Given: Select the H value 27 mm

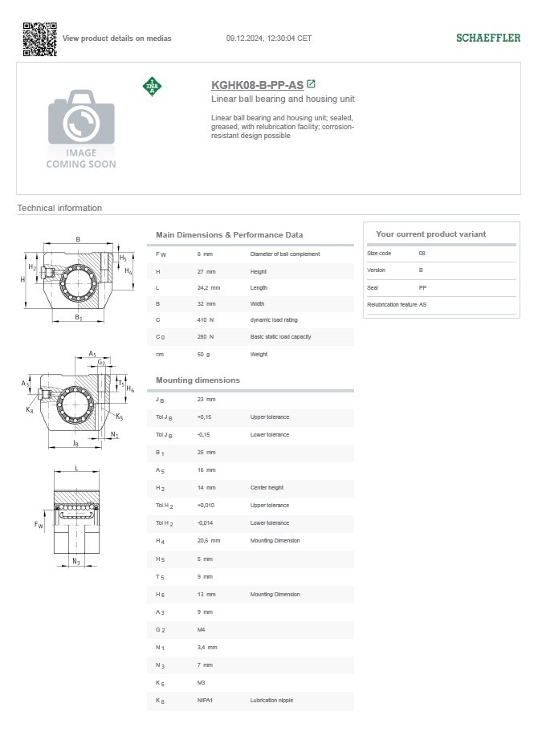Looking at the screenshot, I should point(206,272).
